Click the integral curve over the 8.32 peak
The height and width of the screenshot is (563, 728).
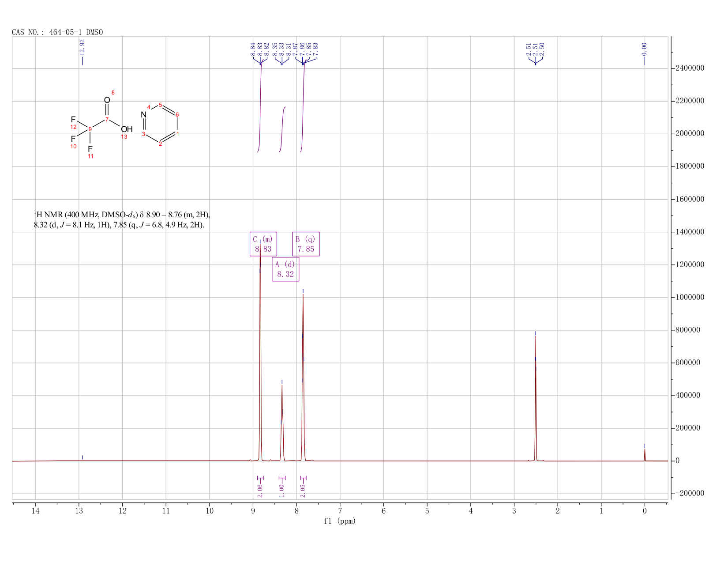[282, 130]
